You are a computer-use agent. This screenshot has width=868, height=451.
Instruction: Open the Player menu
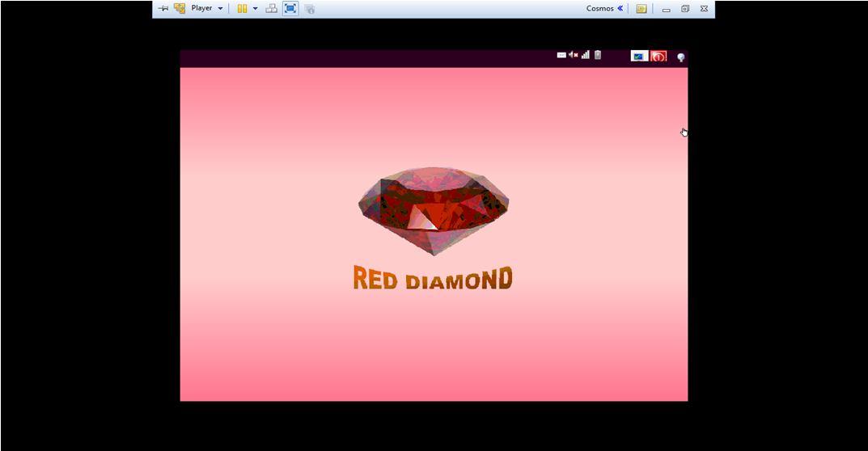point(206,8)
